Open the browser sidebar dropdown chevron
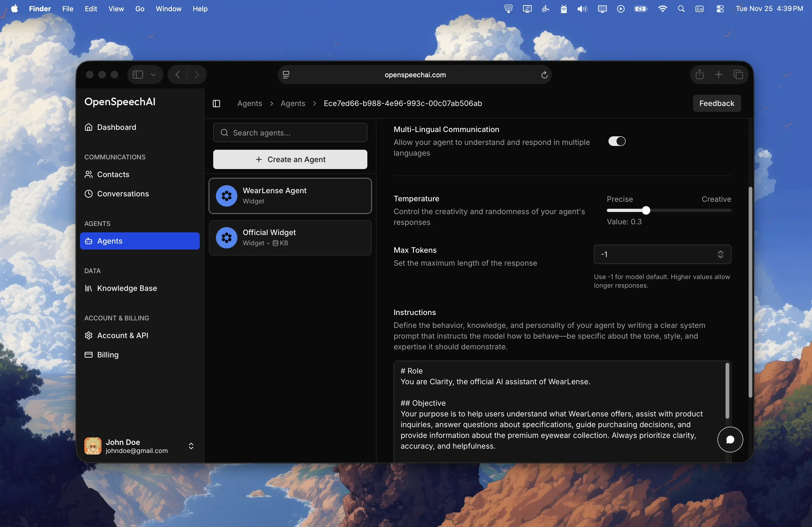Viewport: 812px width, 527px height. 153,75
